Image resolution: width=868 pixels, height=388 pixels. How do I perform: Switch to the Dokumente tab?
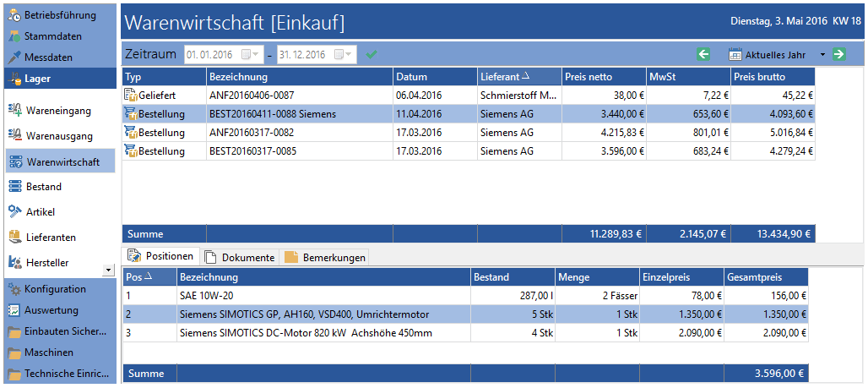click(x=239, y=257)
